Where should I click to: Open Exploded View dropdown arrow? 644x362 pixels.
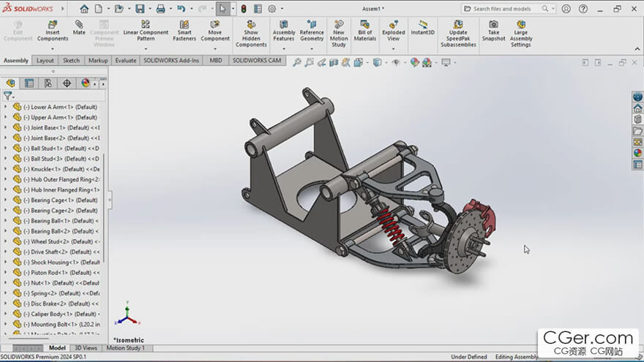(x=393, y=49)
